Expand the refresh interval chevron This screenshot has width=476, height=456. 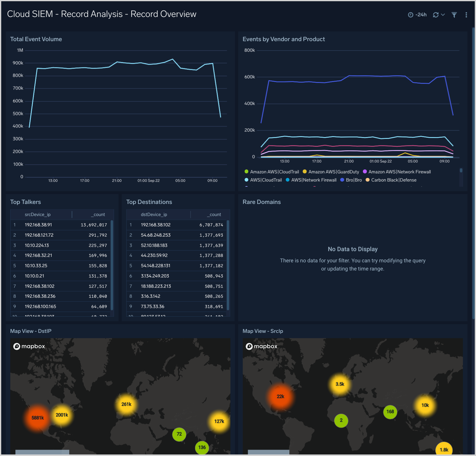coord(443,15)
